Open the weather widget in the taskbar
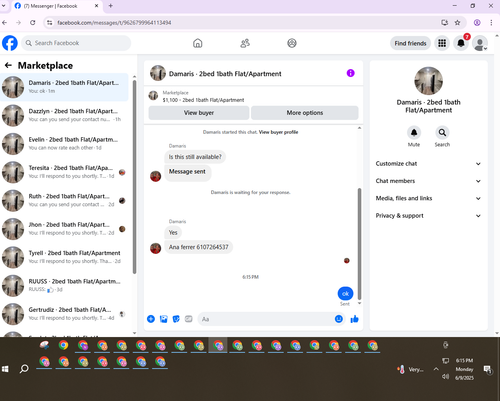 pos(410,369)
